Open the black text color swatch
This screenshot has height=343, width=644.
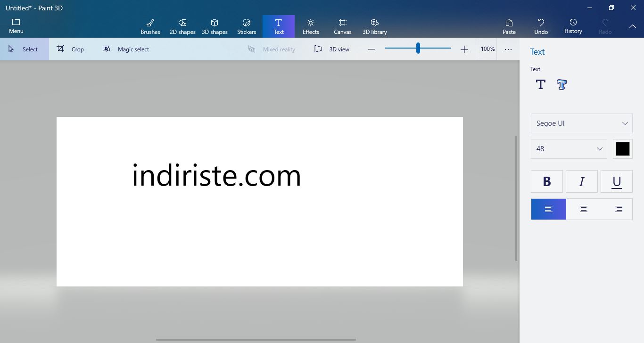click(623, 149)
